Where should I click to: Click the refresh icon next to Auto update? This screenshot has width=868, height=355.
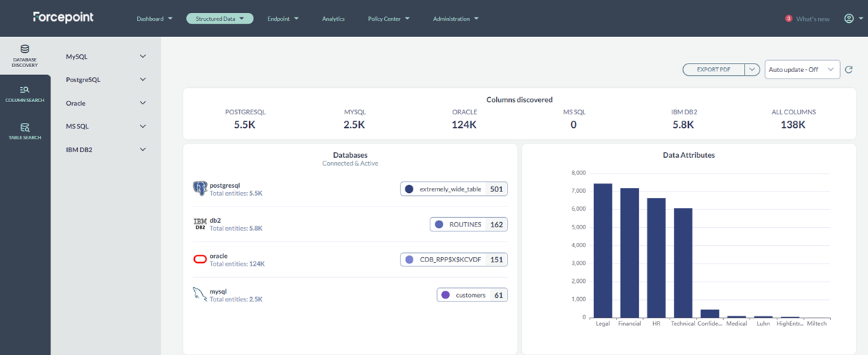tap(849, 70)
